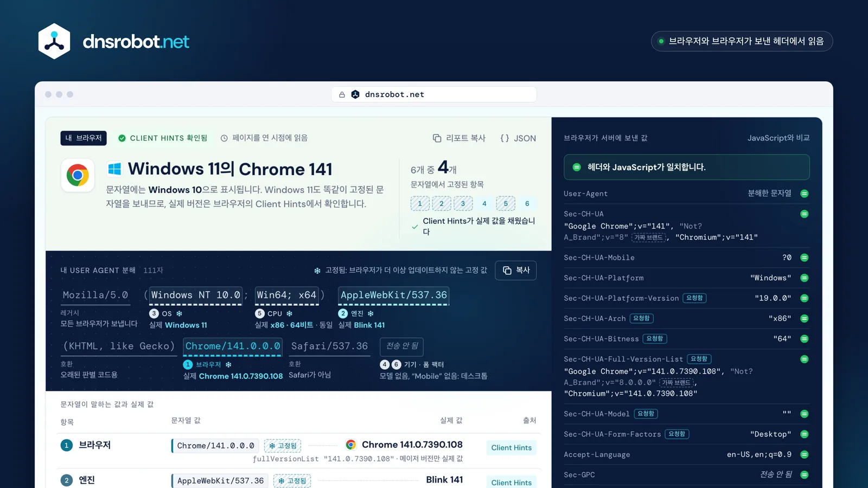The image size is (868, 488).
Task: Click the green status icon on the Sec-CH-UA-Platform row
Action: (x=805, y=278)
